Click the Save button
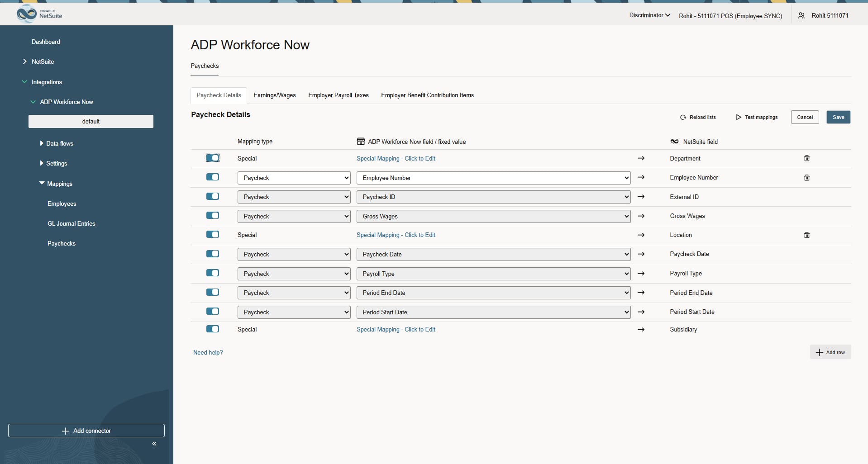 click(x=838, y=117)
